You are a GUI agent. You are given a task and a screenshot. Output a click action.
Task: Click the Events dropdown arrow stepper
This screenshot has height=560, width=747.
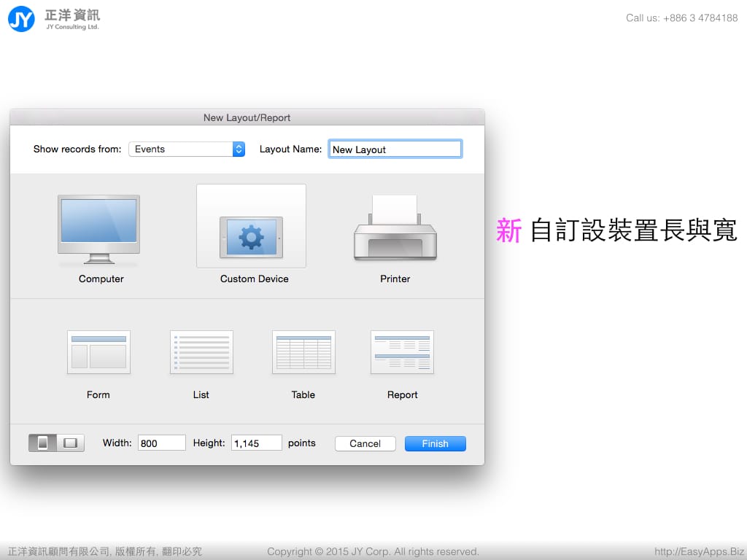click(x=239, y=149)
